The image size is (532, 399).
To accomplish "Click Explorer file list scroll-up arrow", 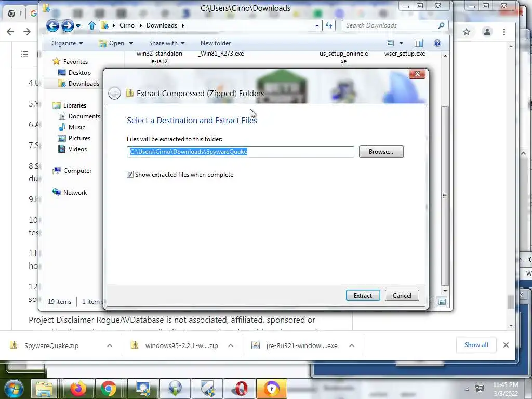I will (445, 56).
